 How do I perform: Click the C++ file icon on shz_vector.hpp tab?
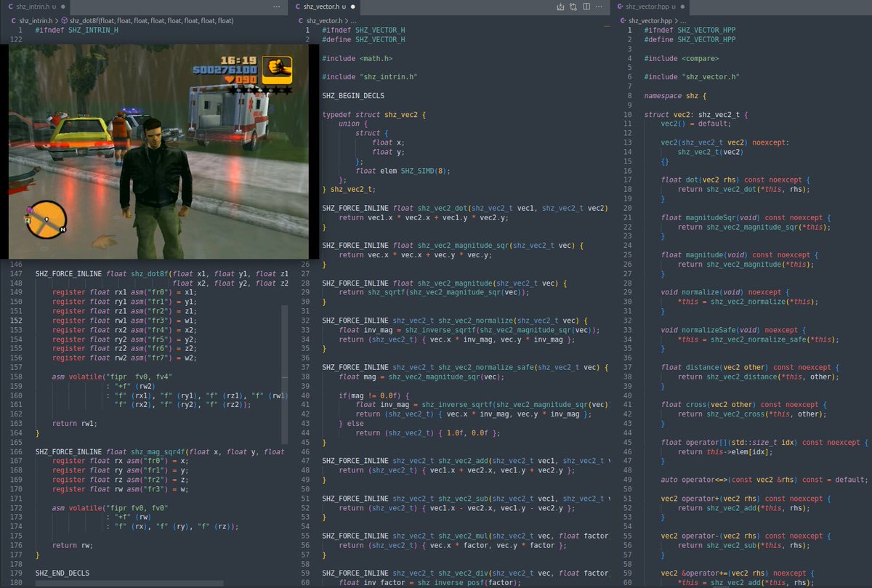(x=619, y=7)
